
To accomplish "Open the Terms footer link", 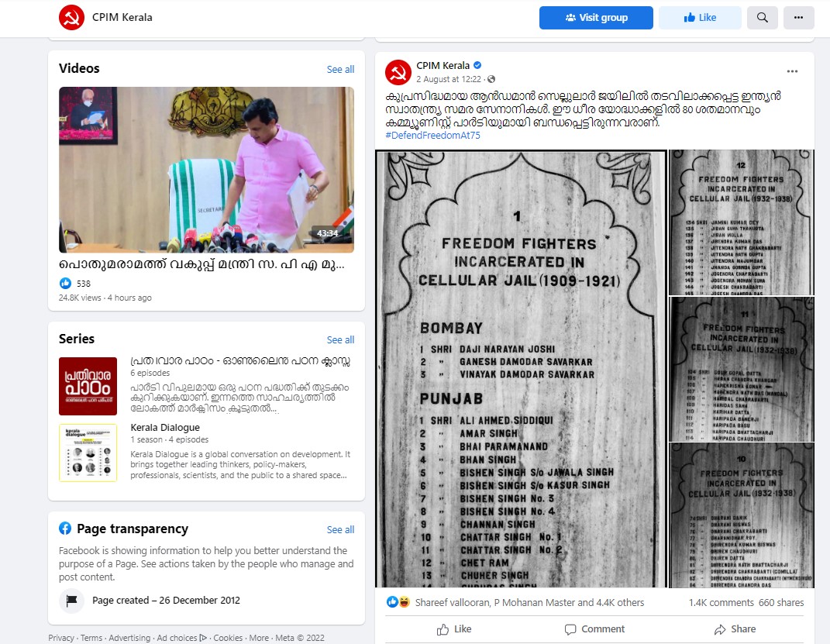I will tap(91, 638).
